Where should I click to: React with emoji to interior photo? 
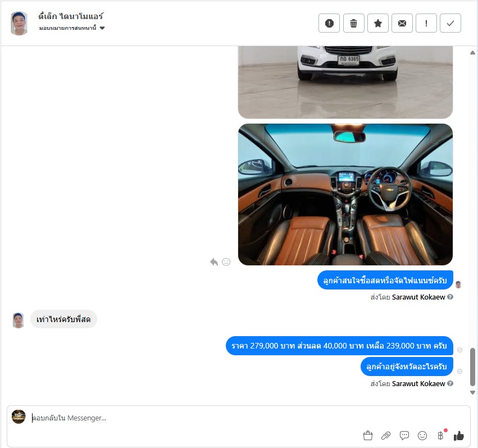point(226,262)
